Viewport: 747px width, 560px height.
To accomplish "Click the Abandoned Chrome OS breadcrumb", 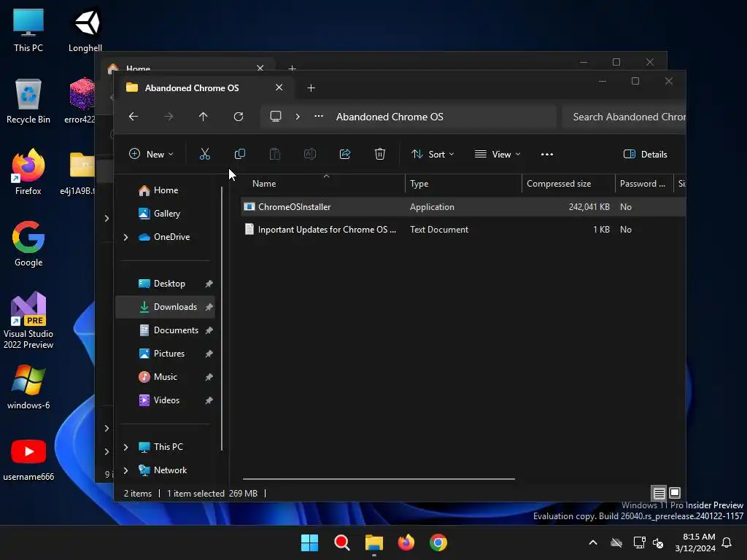I will pyautogui.click(x=390, y=117).
